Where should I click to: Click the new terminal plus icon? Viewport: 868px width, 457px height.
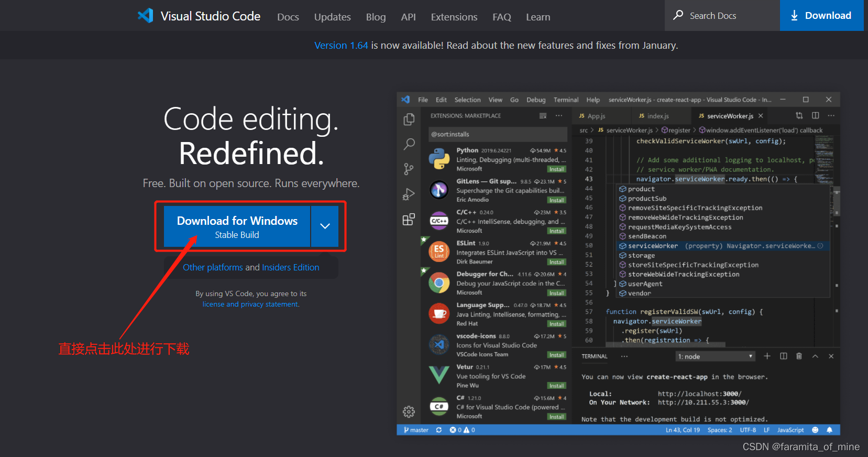(767, 356)
